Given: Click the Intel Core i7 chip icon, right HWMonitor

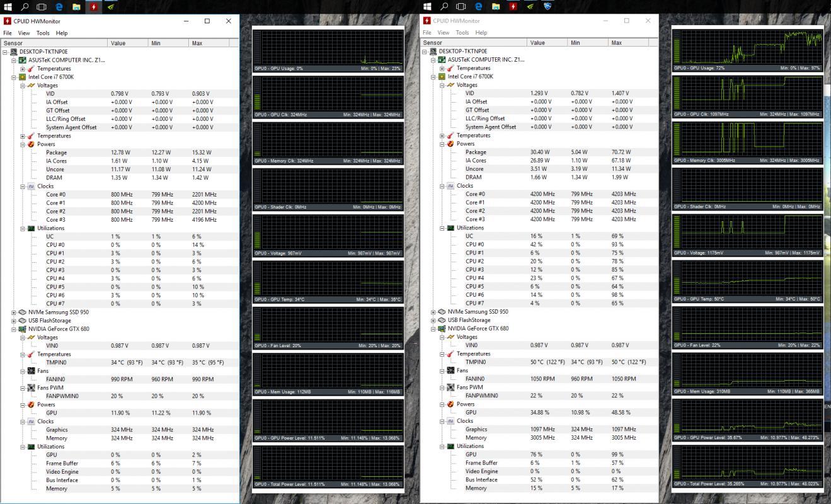Looking at the screenshot, I should (x=442, y=76).
